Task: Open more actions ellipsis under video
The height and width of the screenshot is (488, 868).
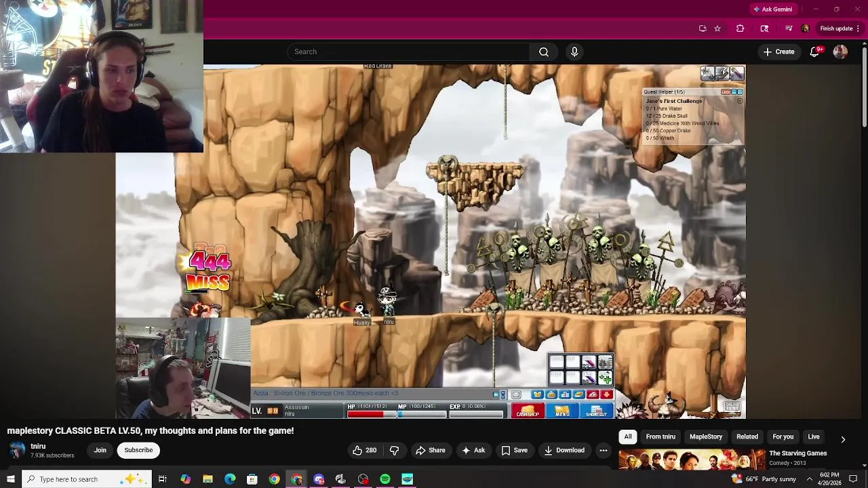Action: [604, 450]
